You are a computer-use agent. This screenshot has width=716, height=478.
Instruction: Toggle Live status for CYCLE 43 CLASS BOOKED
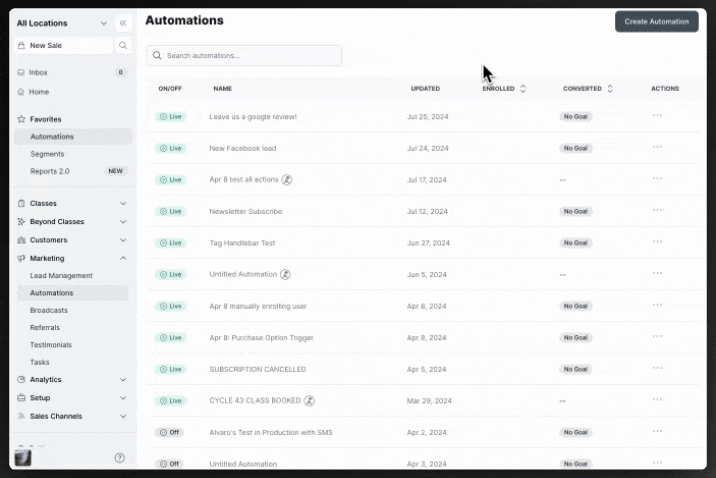pos(170,400)
